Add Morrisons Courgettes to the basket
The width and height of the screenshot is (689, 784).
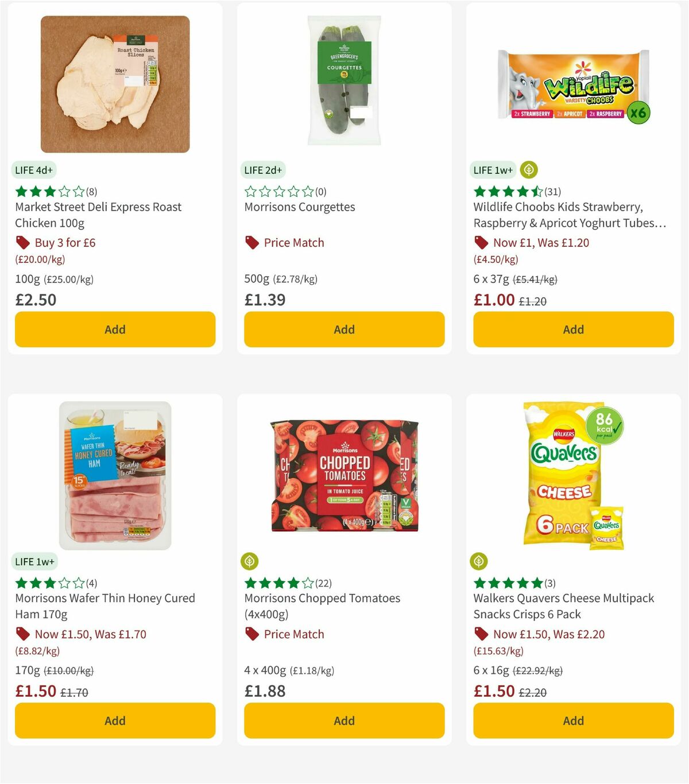[343, 329]
